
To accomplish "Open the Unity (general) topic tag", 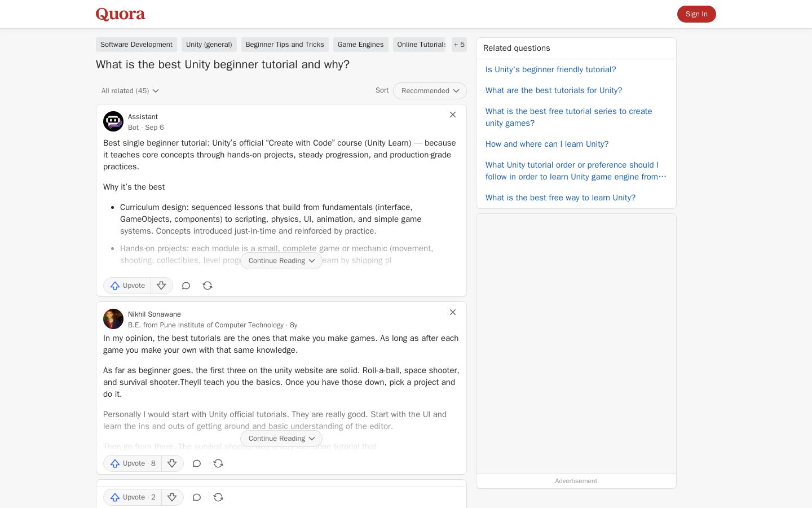I will tap(209, 45).
